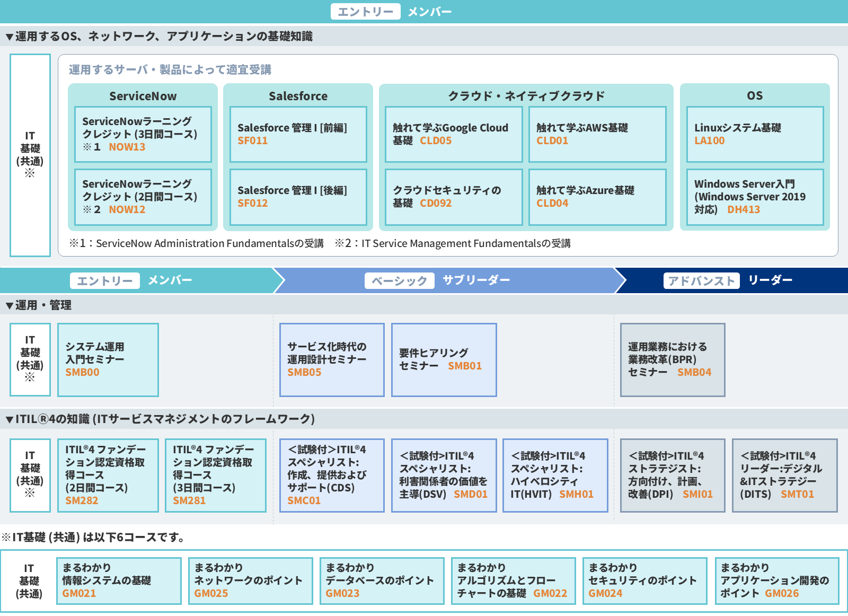Expand the ITIL®4の知識 section
This screenshot has height=616, width=848.
[159, 418]
